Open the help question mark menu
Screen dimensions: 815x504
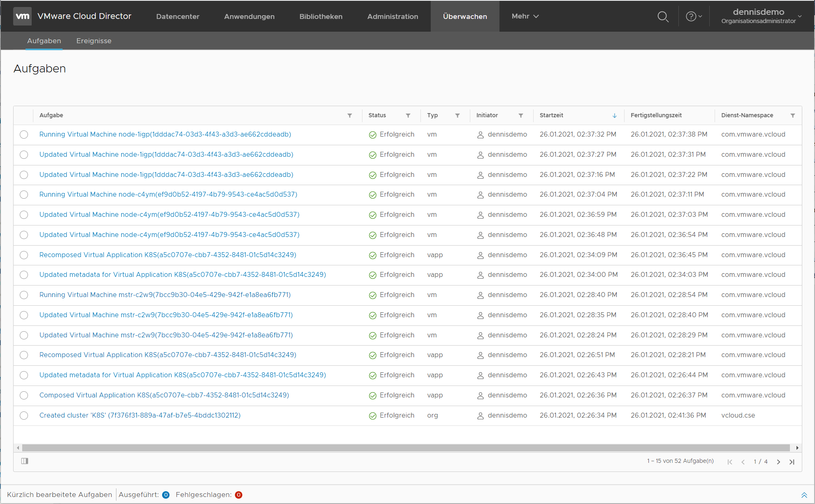coord(694,16)
